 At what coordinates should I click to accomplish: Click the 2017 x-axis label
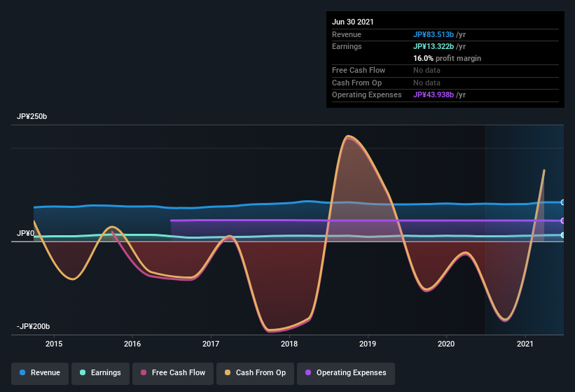[211, 344]
